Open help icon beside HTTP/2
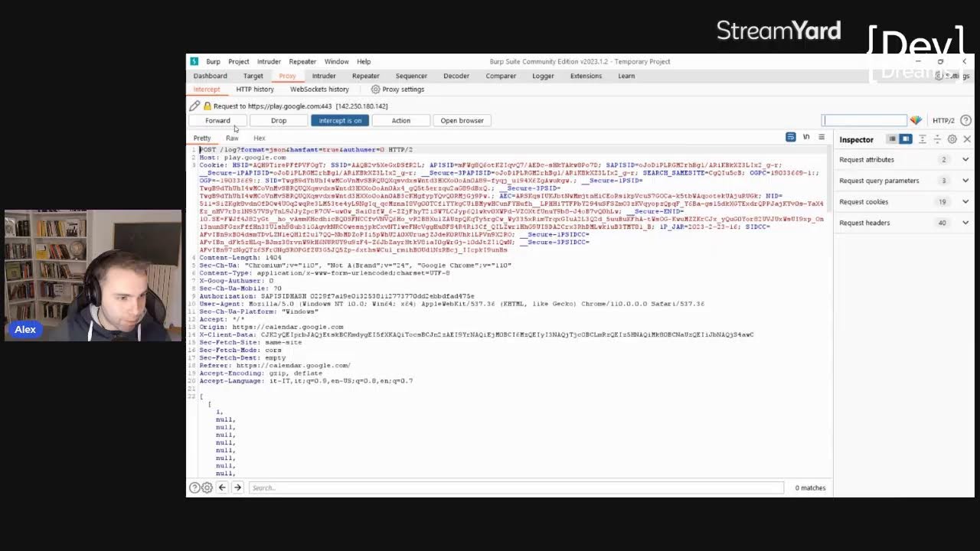 (x=965, y=120)
